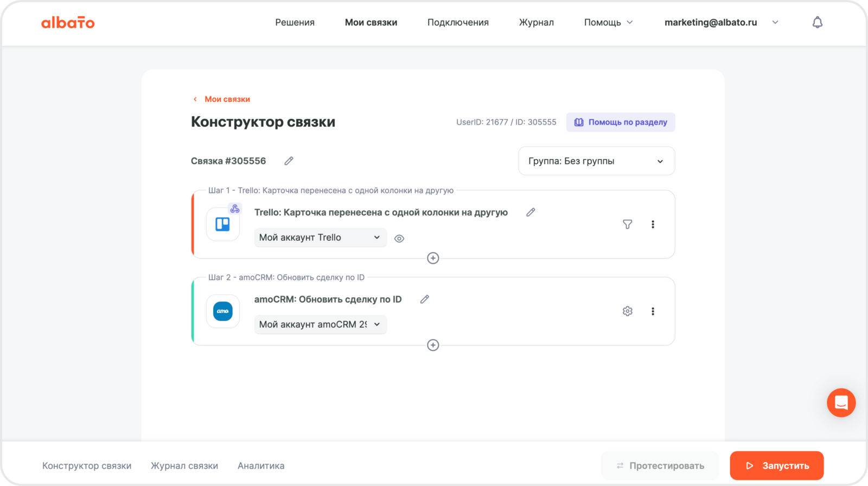This screenshot has height=486, width=868.
Task: Toggle the eye icon beside Trello account
Action: click(399, 239)
